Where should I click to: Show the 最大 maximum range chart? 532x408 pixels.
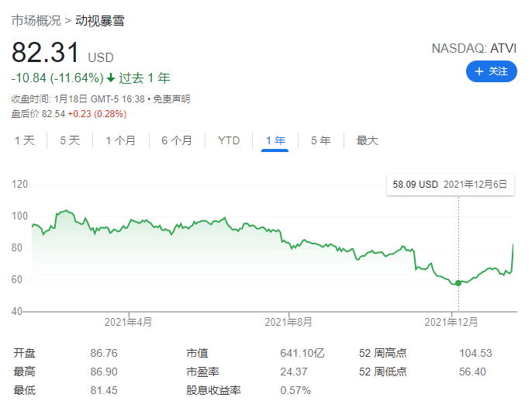[367, 141]
